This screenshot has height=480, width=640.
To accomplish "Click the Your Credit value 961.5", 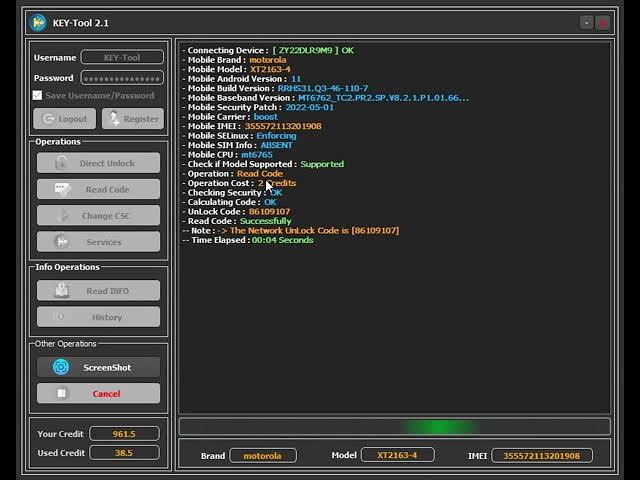I will [124, 433].
